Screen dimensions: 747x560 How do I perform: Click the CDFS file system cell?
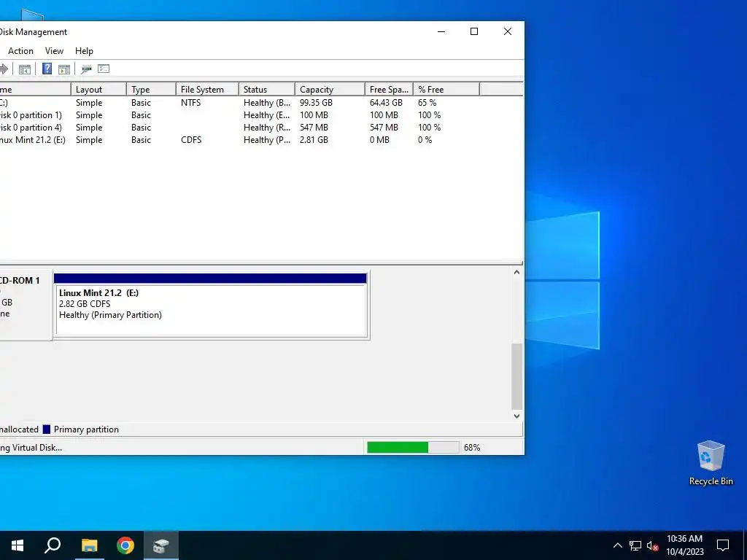tap(191, 140)
